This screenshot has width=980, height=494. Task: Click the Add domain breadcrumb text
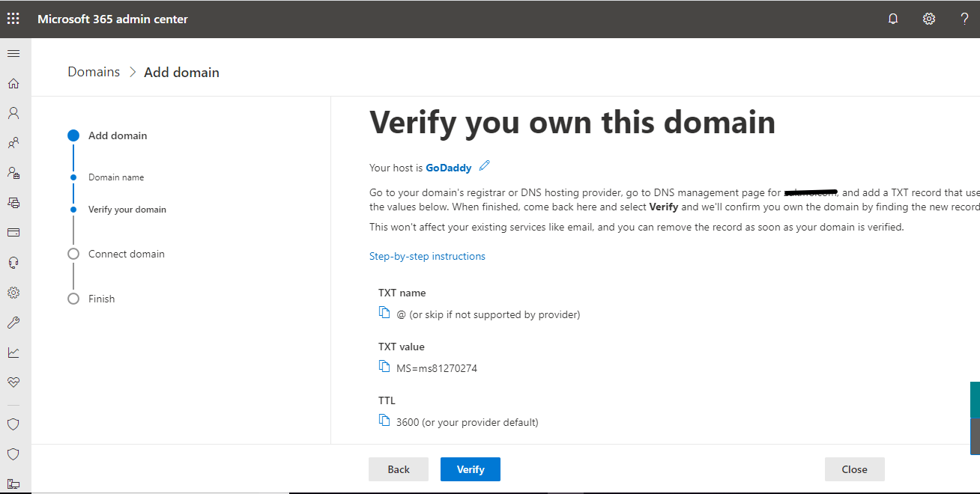(181, 72)
